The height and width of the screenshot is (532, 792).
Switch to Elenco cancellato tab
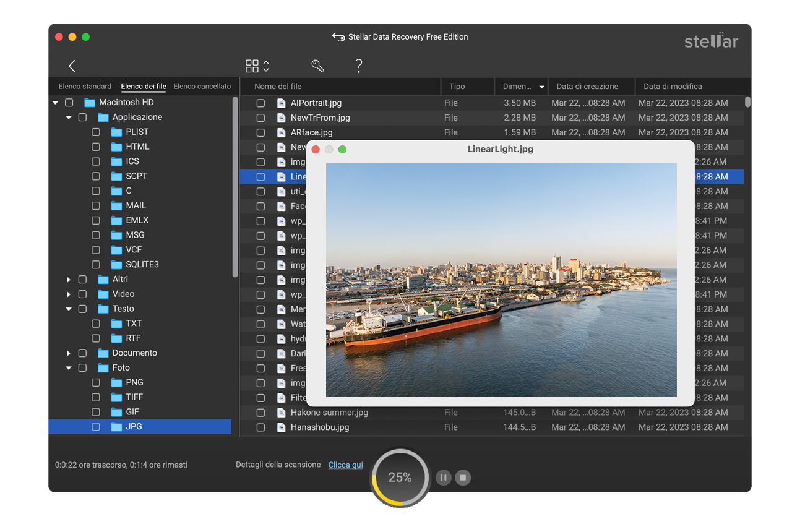tap(202, 87)
